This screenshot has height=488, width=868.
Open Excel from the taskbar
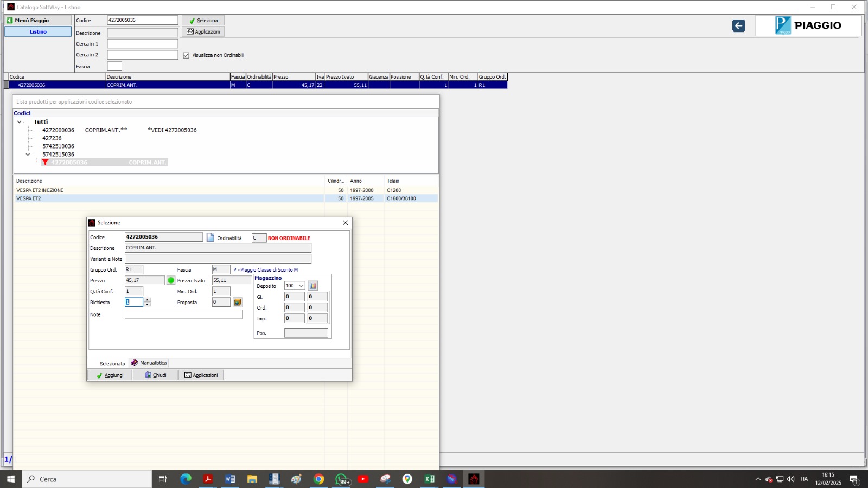point(429,479)
